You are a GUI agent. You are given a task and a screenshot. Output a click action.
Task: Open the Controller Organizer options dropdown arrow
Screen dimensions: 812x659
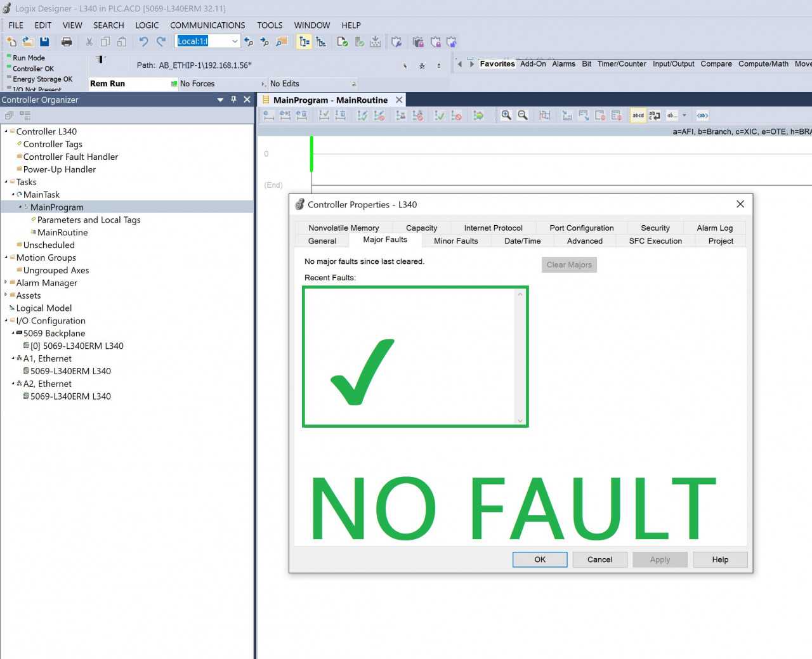[220, 100]
